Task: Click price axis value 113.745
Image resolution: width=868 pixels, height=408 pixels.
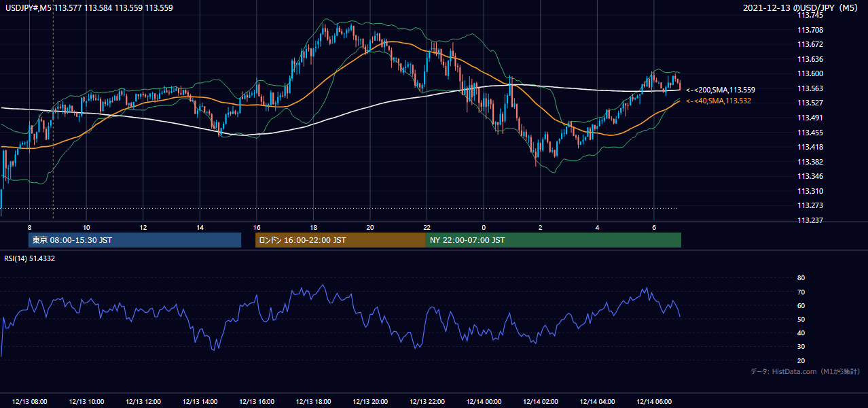Action: point(810,15)
